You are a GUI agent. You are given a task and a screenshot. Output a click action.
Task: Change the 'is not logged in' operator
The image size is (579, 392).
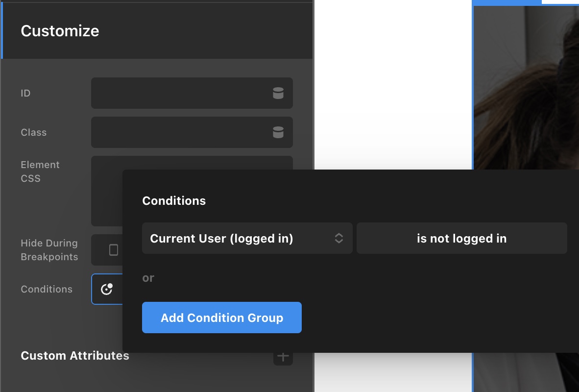pyautogui.click(x=461, y=238)
